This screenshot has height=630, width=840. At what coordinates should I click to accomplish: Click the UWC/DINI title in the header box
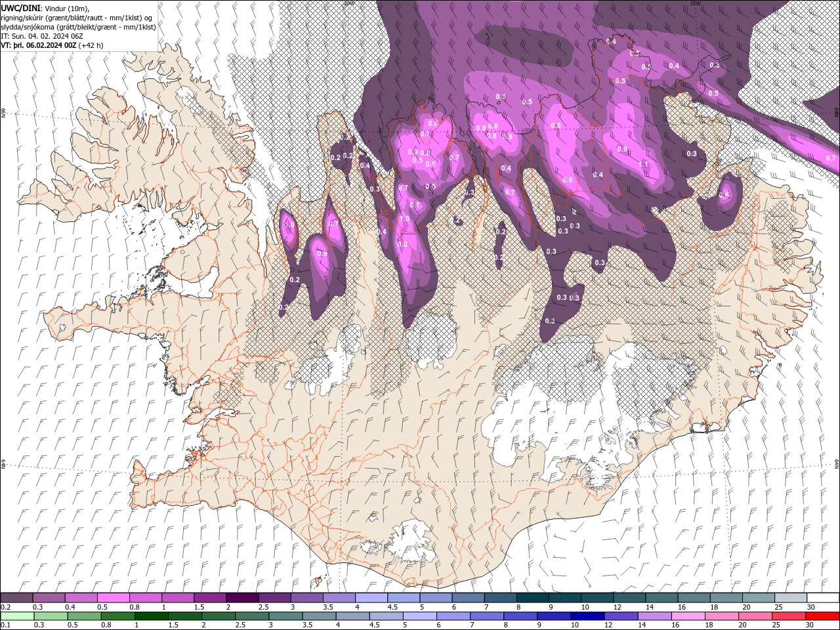coord(22,7)
